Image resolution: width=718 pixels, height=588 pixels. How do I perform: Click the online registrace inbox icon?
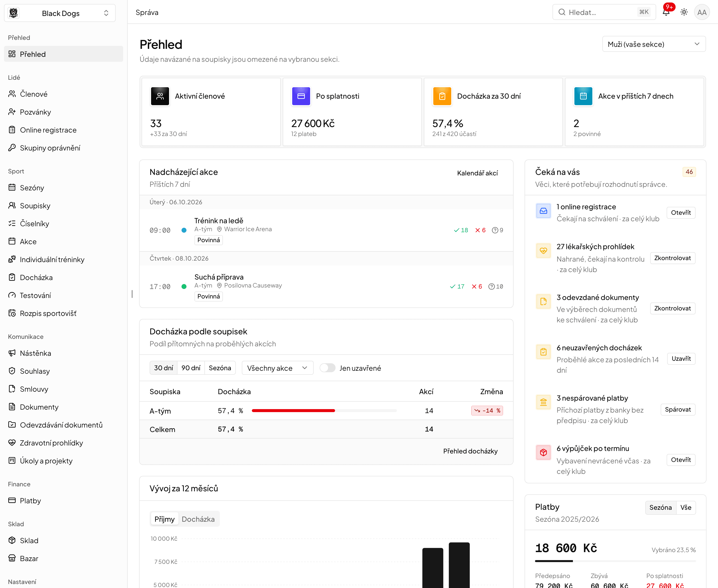point(543,211)
